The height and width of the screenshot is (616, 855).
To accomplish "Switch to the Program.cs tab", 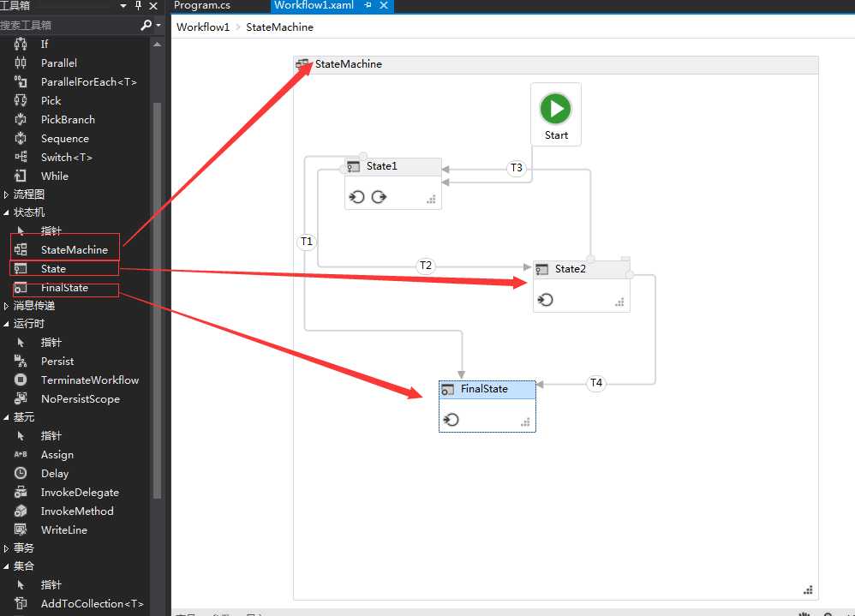I will pyautogui.click(x=201, y=5).
